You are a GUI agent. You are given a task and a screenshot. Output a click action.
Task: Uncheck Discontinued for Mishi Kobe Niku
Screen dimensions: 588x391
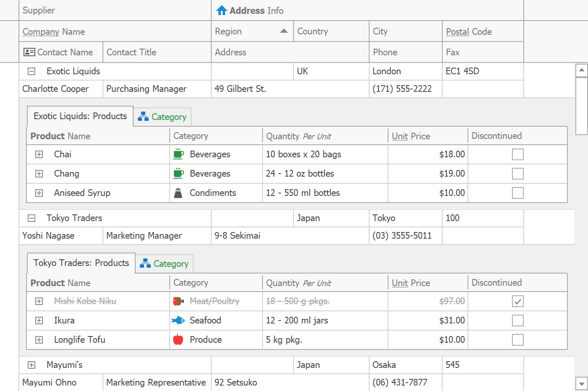tap(517, 301)
